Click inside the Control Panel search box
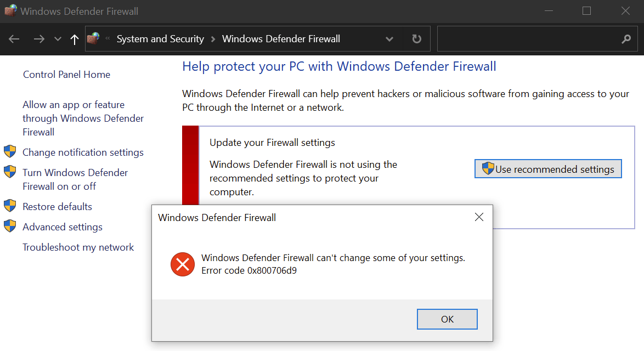 point(527,39)
